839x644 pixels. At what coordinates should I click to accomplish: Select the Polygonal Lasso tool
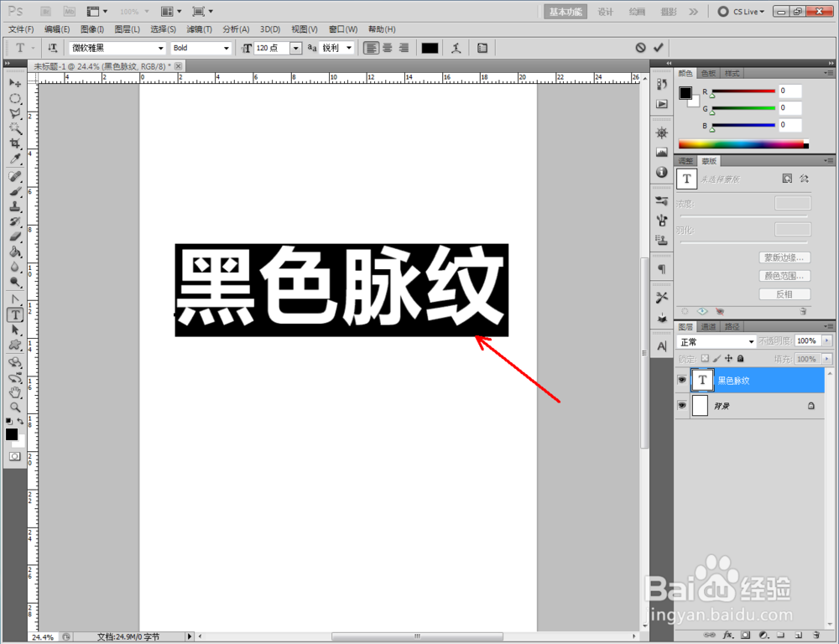point(15,113)
